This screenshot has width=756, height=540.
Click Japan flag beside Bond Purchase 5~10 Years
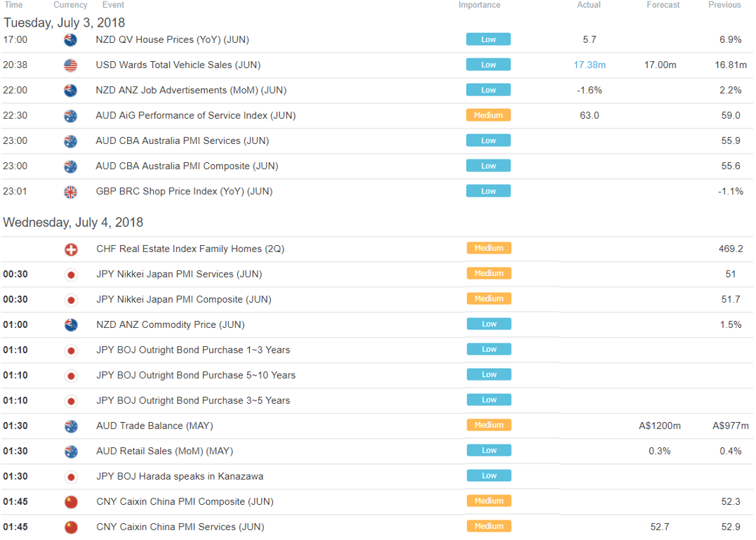[x=71, y=376]
